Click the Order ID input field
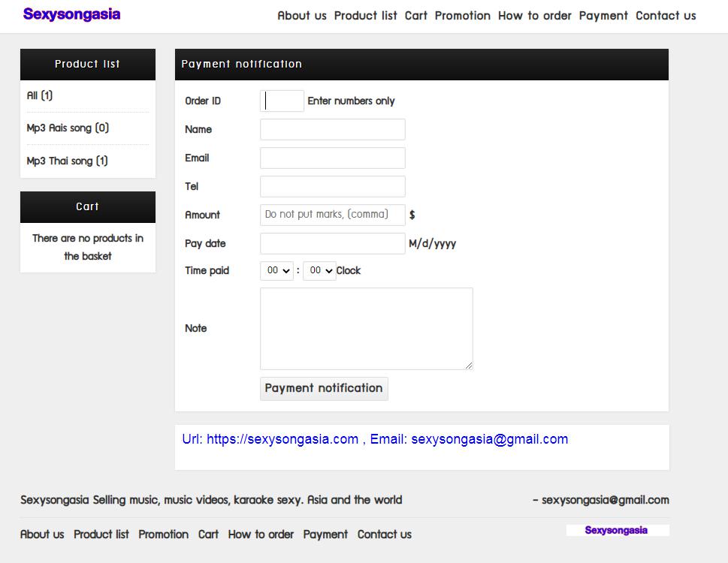 click(x=282, y=101)
